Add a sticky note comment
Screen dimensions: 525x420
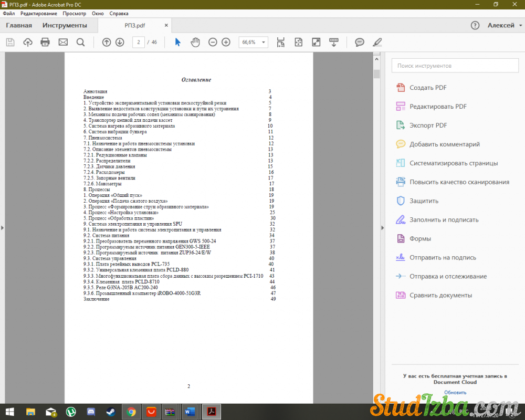360,43
